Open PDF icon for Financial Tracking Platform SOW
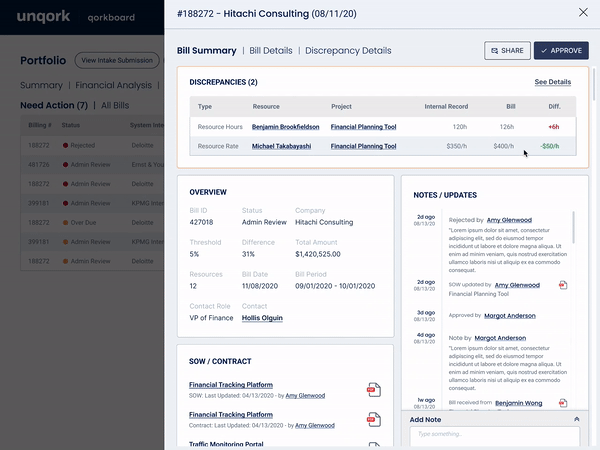600x450 pixels. (374, 390)
